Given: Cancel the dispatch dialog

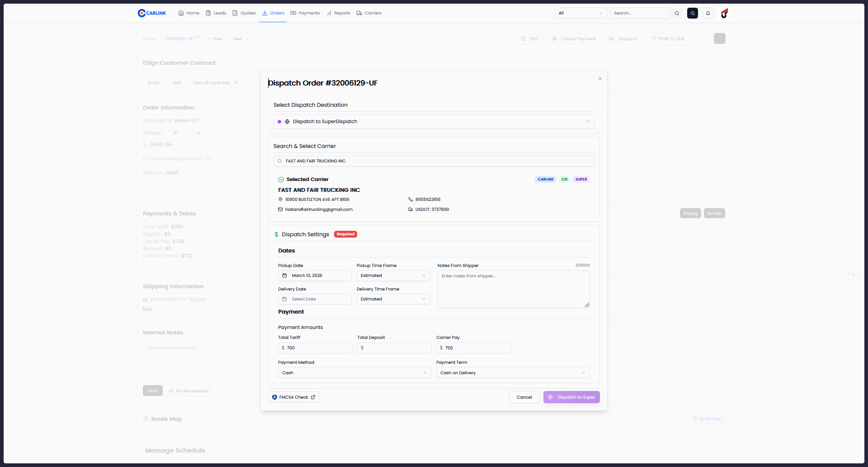Looking at the screenshot, I should [x=524, y=397].
